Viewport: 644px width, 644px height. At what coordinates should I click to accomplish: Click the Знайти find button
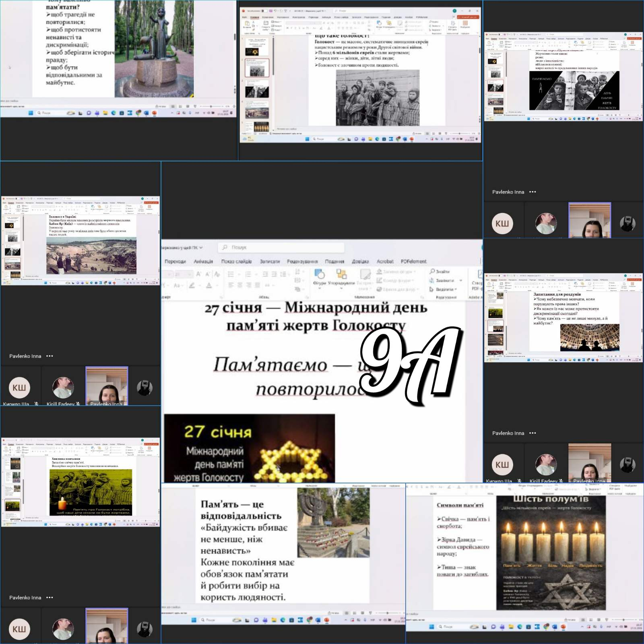(x=440, y=271)
